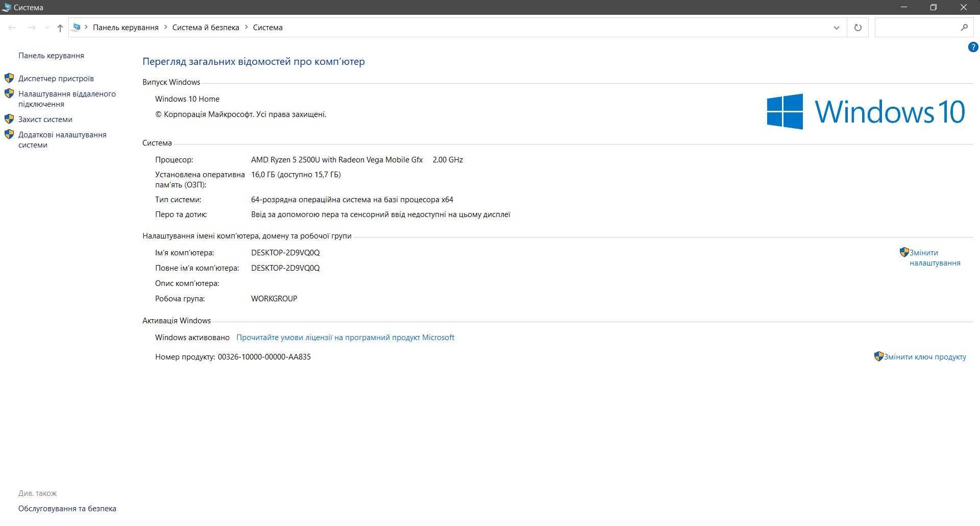This screenshot has width=980, height=526.
Task: Click computer name value beside Ім'я комп'ютера
Action: click(285, 253)
